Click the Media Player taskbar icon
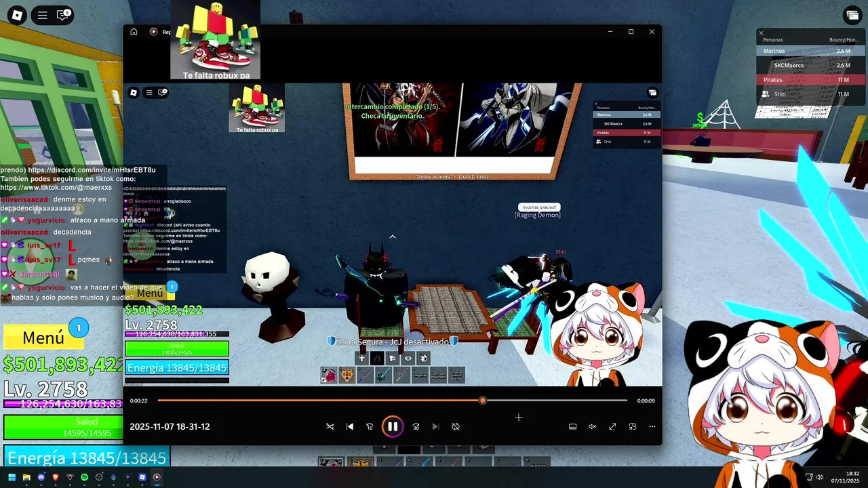The width and height of the screenshot is (868, 488). pyautogui.click(x=157, y=477)
